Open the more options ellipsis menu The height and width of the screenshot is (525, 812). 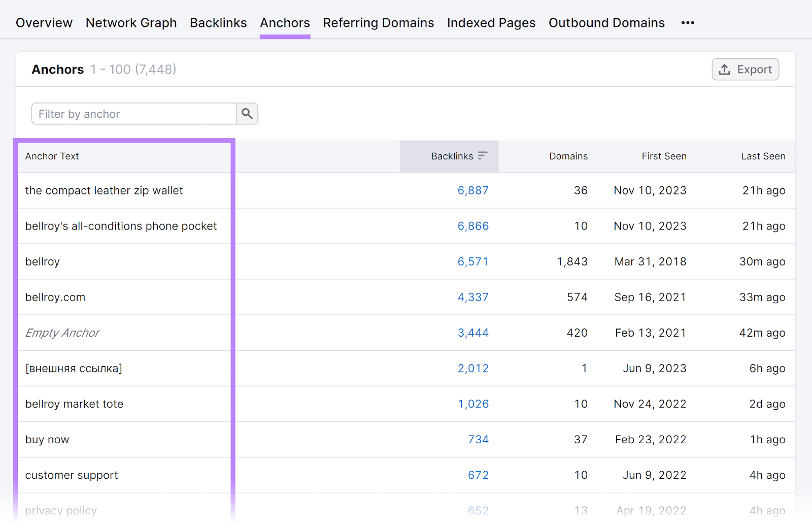tap(688, 23)
